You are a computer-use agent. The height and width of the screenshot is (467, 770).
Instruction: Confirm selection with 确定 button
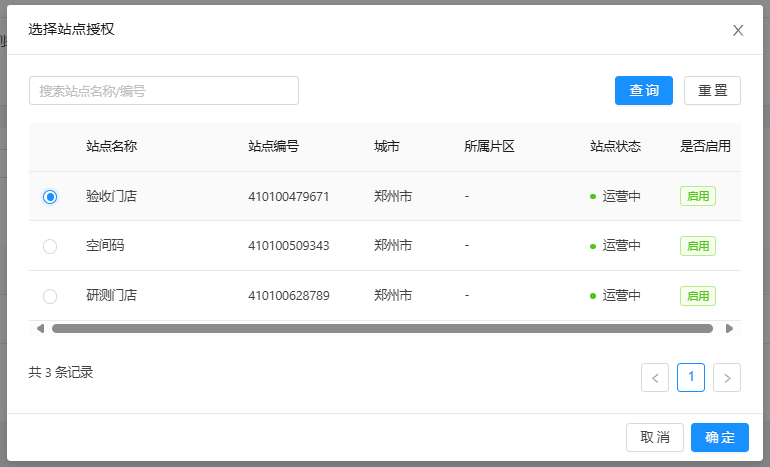pyautogui.click(x=719, y=438)
